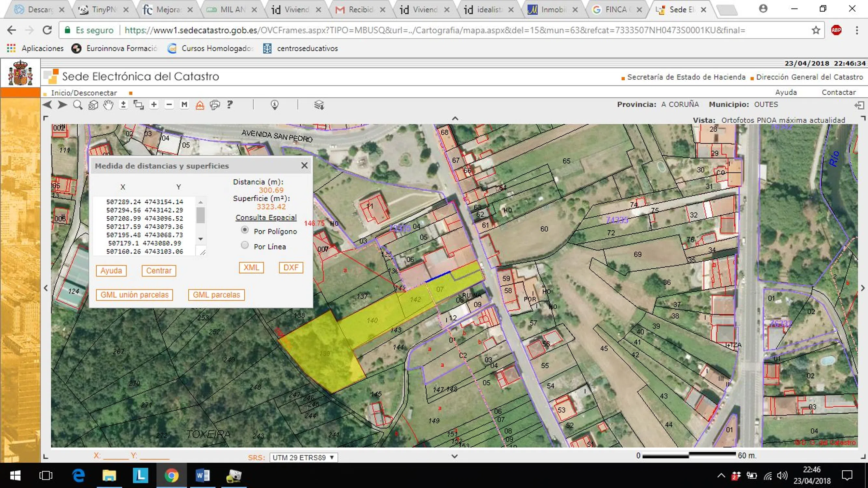The image size is (868, 488).
Task: Click the GML parcelas button
Action: (216, 295)
